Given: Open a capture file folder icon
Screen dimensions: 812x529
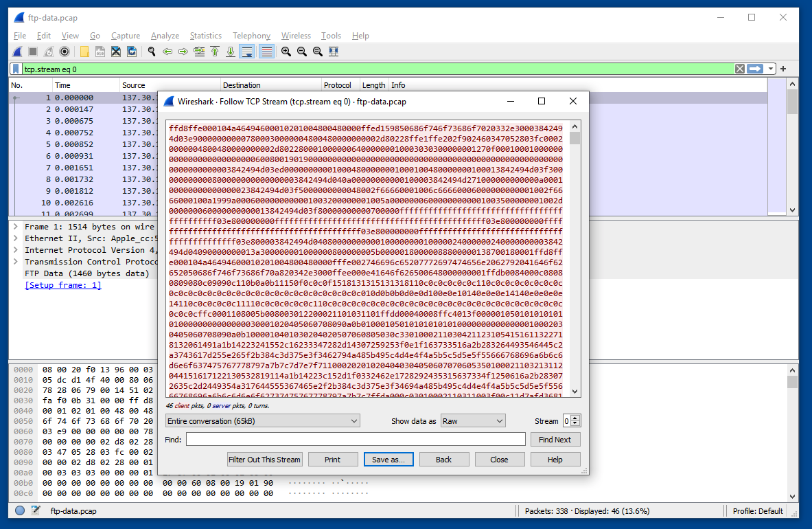Looking at the screenshot, I should click(x=84, y=52).
